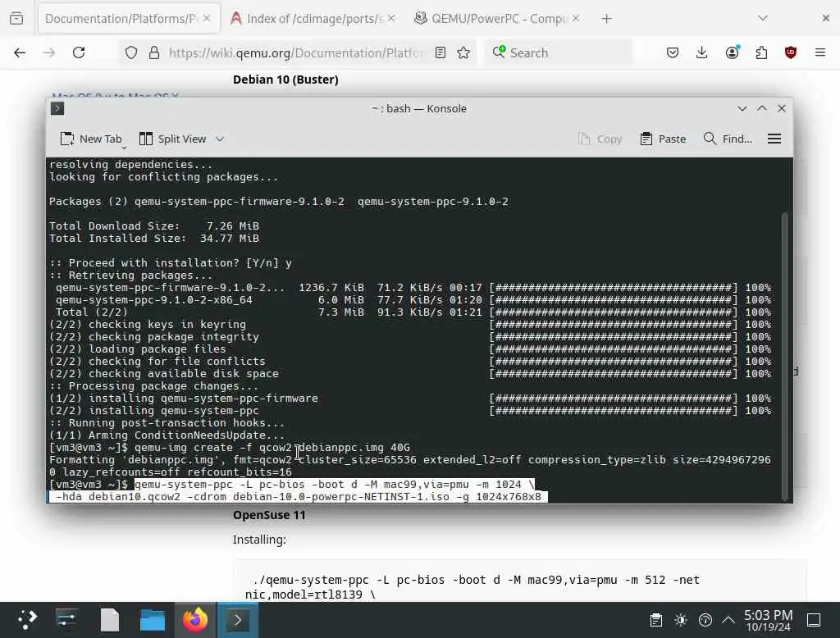This screenshot has height=638, width=840.
Task: Open Firefox downloads panel
Action: [x=702, y=52]
